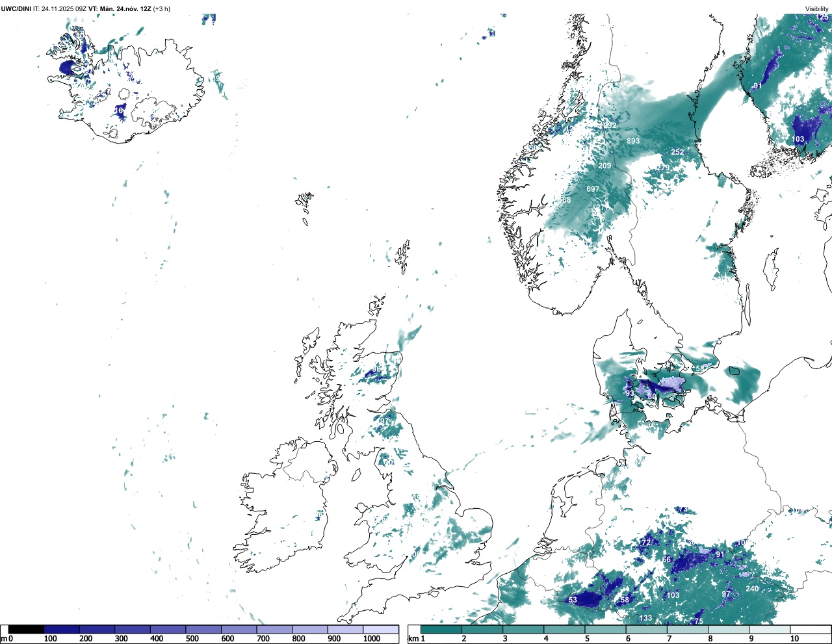Pick the black 0–100 m legend swatch
The height and width of the screenshot is (644, 832).
[x=26, y=629]
